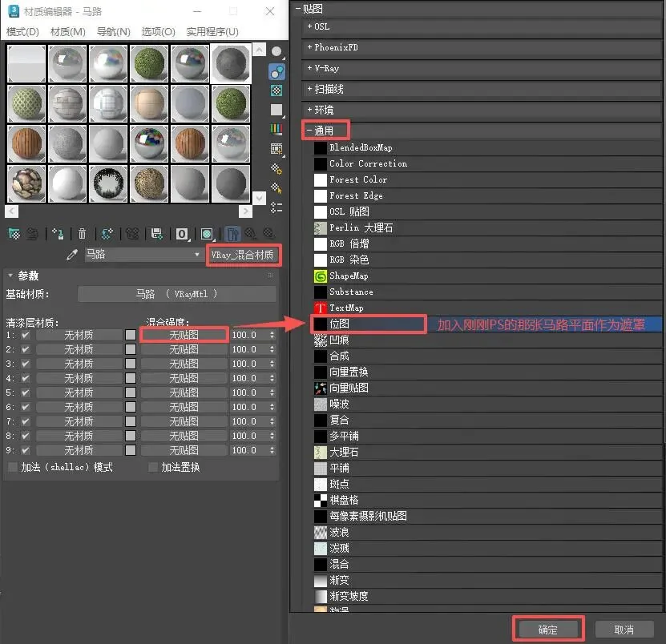This screenshot has width=666, height=644.
Task: Collapse the top 贴图 category
Action: coord(298,9)
